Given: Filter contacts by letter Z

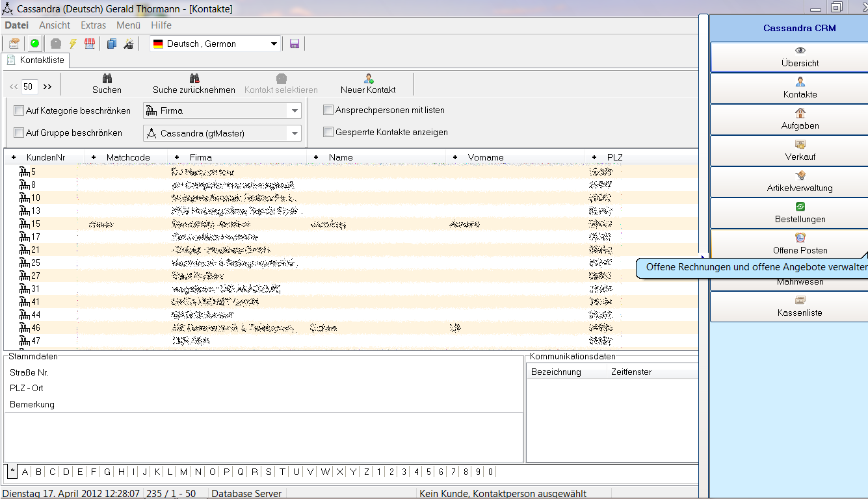Looking at the screenshot, I should 367,472.
